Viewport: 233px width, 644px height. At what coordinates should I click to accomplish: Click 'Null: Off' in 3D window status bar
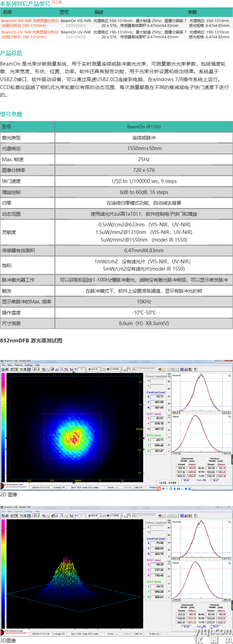point(128,634)
